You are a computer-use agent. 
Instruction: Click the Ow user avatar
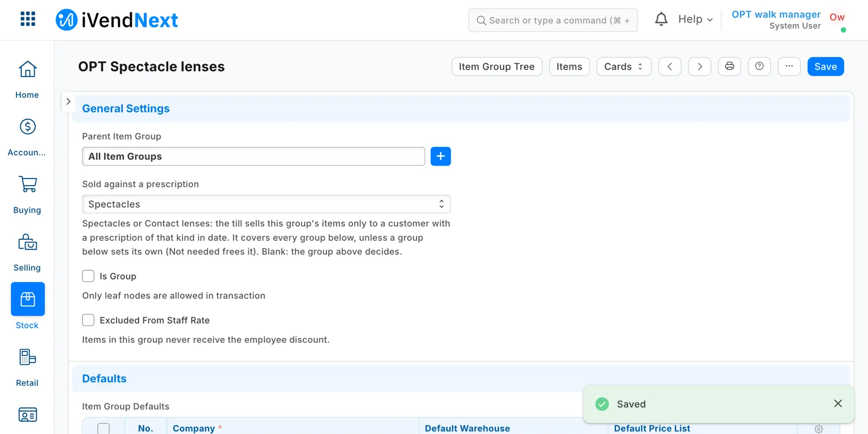pyautogui.click(x=837, y=17)
